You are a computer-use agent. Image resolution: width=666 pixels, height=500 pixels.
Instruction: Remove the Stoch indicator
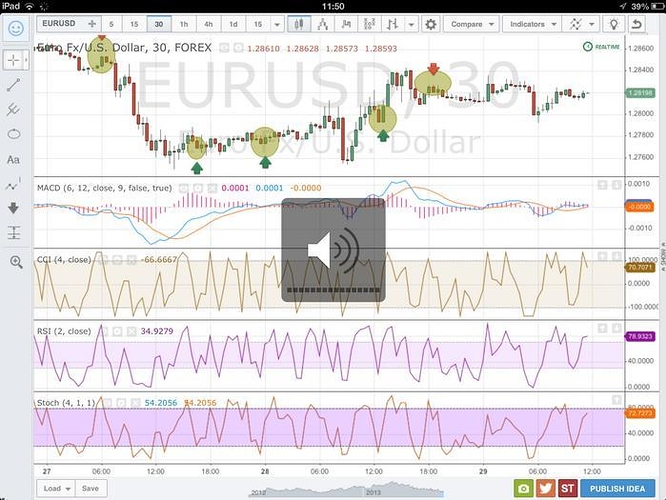[136, 403]
